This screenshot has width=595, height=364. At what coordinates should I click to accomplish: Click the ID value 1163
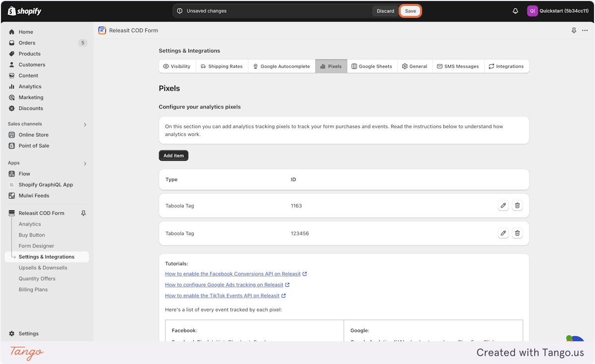(297, 206)
